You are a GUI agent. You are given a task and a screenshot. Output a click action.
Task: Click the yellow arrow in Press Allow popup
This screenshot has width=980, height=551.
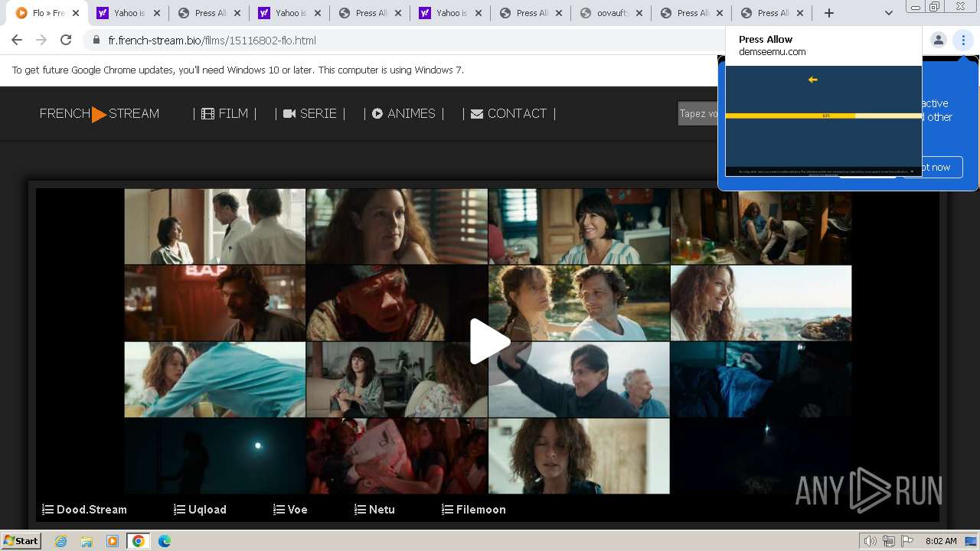813,80
